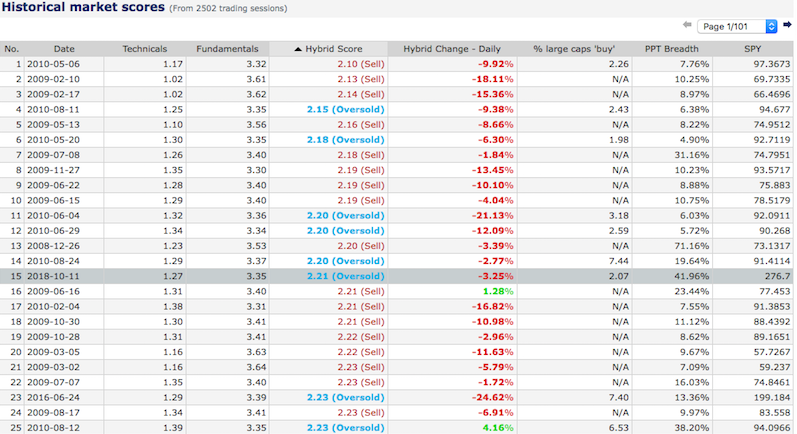Click the green 1.28% daily change
797x434 pixels.
coord(498,291)
